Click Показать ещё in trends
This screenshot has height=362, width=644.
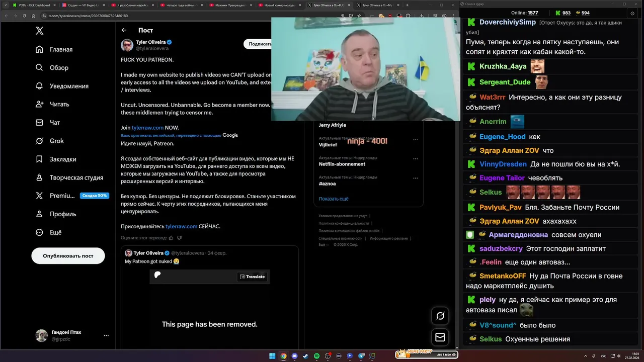point(333,199)
